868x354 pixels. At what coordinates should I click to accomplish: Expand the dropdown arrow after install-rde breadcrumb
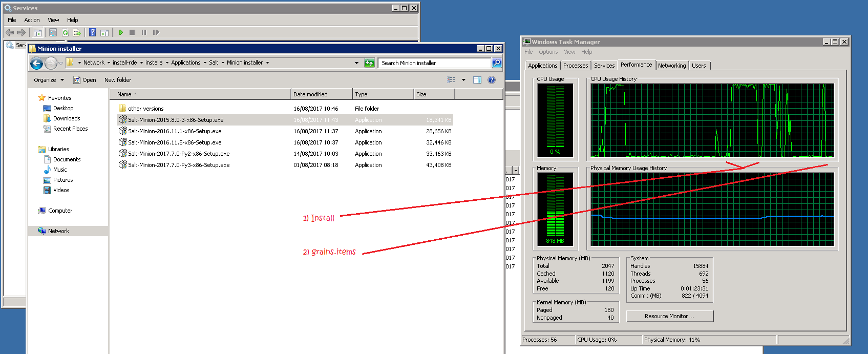pyautogui.click(x=141, y=63)
